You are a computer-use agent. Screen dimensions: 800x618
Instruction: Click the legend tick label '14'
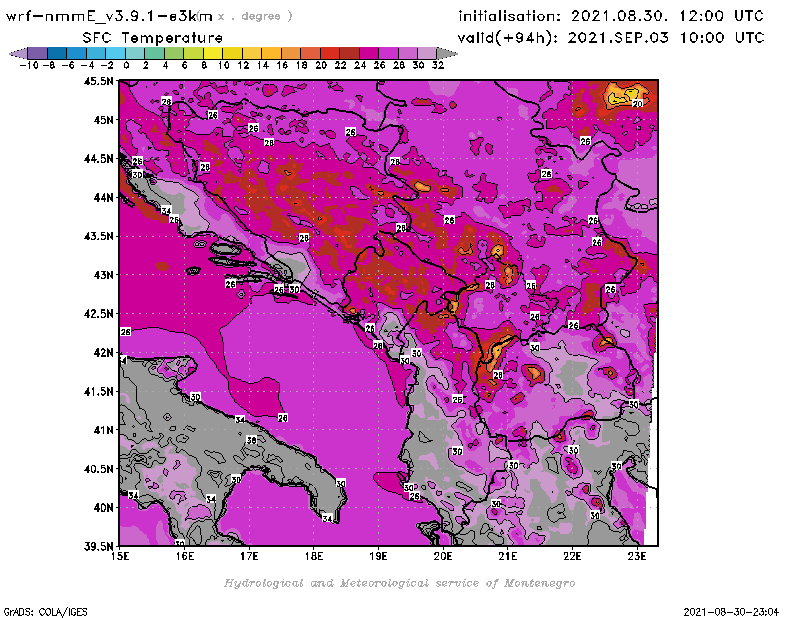[263, 65]
